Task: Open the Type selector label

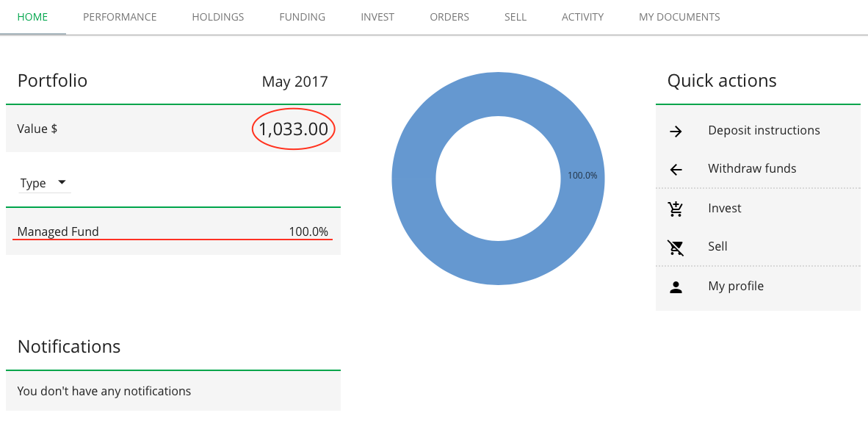Action: click(33, 183)
